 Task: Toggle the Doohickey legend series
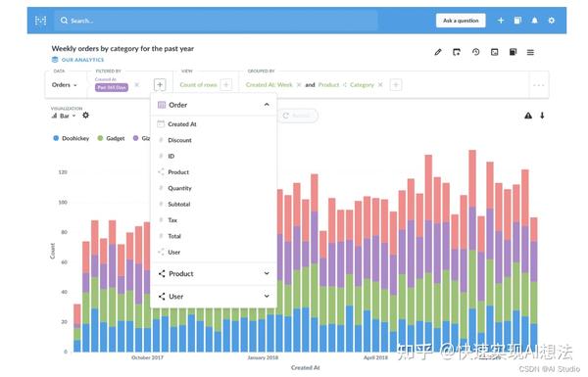[x=72, y=138]
